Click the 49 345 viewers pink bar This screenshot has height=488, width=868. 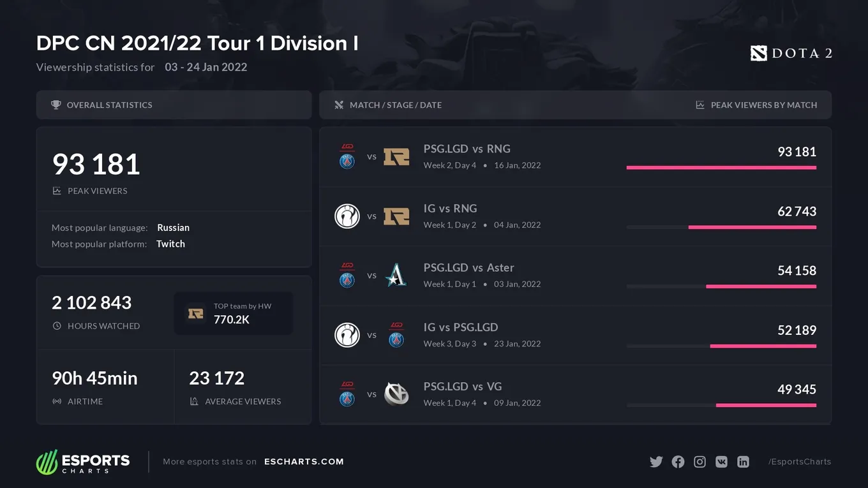766,405
